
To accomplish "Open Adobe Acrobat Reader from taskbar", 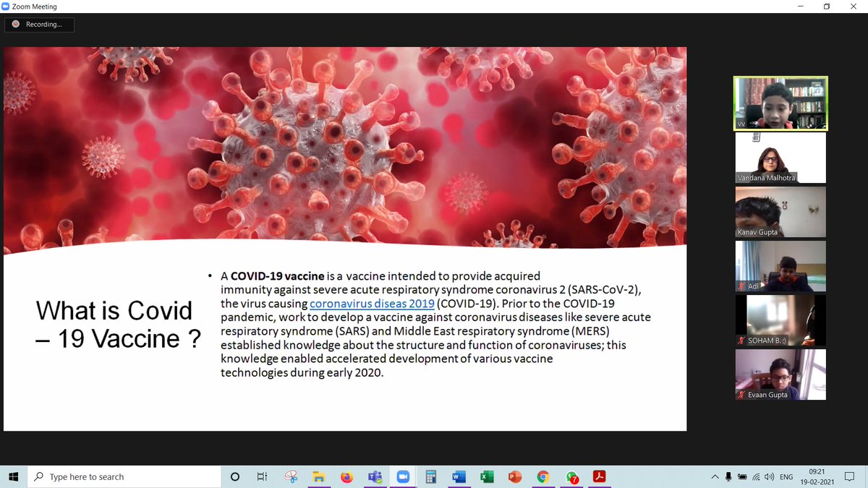I will point(600,476).
